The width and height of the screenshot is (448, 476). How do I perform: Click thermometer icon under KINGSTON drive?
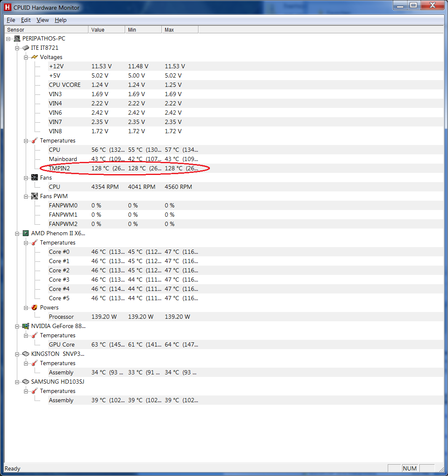[35, 363]
